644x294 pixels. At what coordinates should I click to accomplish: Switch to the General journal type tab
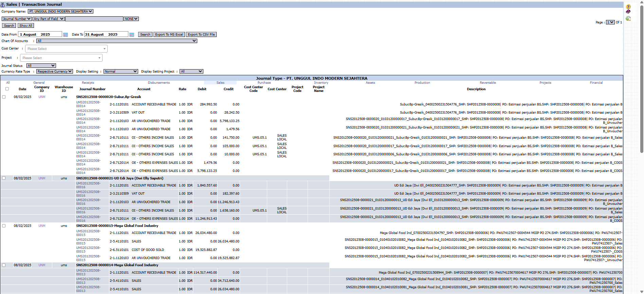(39, 83)
